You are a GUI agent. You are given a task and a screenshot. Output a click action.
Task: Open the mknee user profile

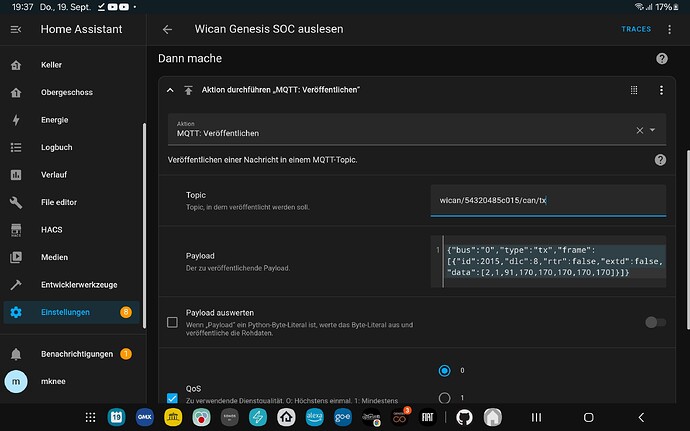click(71, 381)
